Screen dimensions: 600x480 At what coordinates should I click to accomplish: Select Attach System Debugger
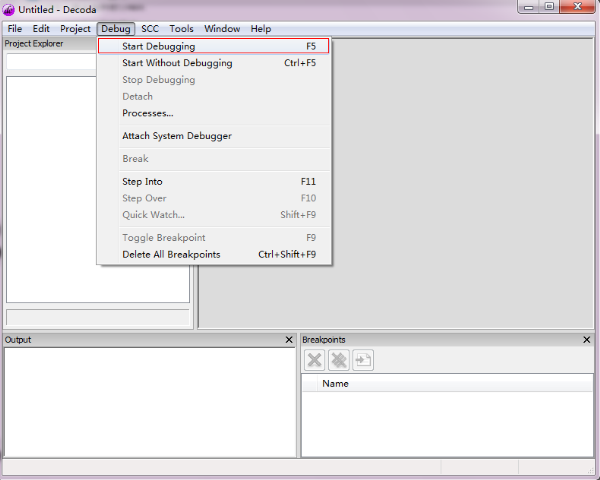[176, 136]
